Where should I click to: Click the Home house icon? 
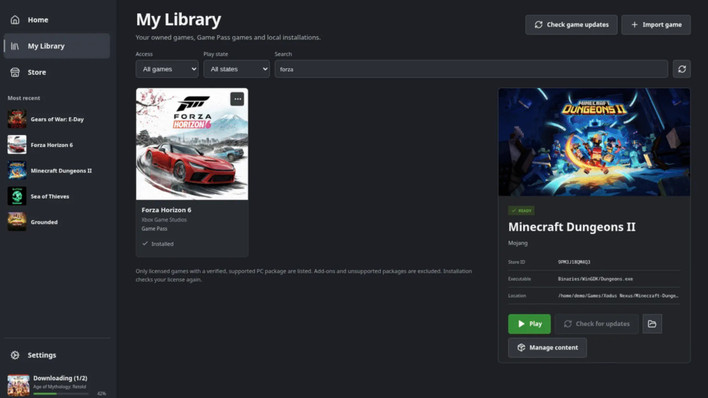point(15,20)
